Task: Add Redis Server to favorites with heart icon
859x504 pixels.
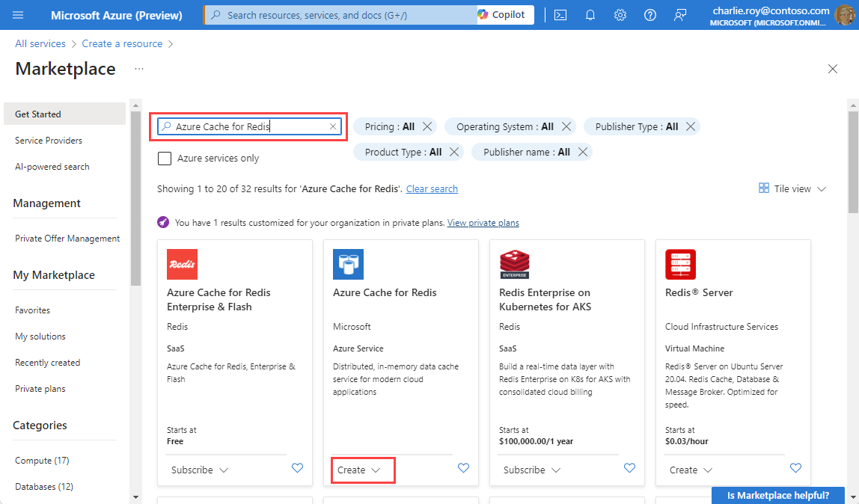Action: tap(795, 467)
